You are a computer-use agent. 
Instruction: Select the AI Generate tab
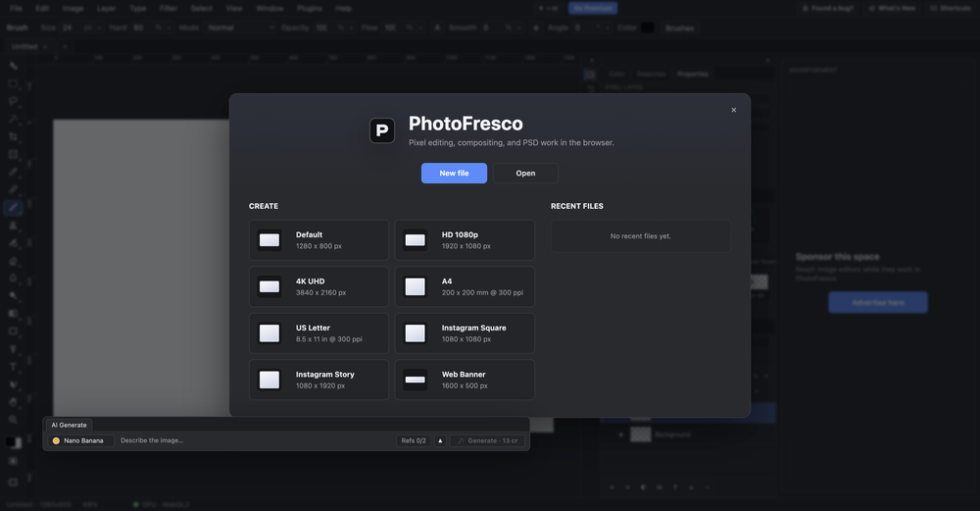(69, 425)
